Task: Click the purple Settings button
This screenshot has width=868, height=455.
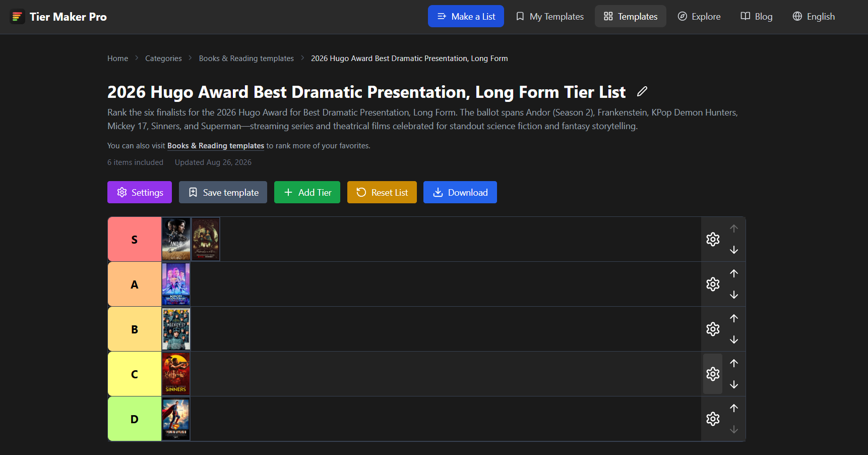Action: click(140, 192)
